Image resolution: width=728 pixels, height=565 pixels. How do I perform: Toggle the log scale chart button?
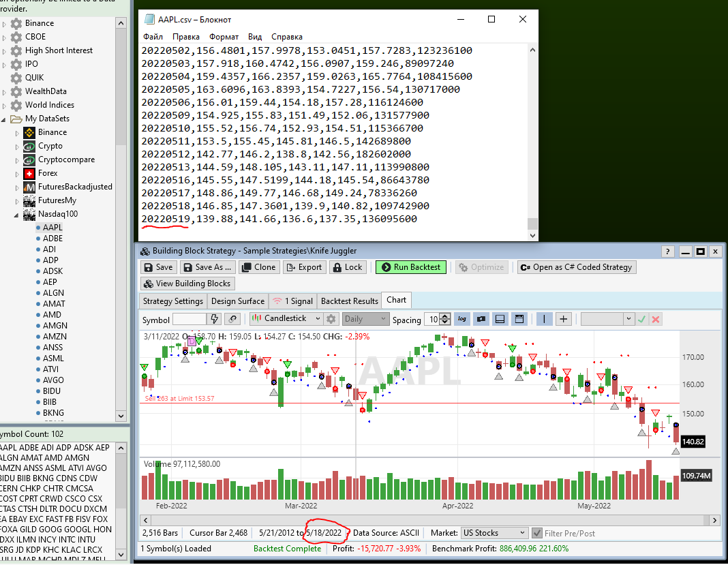pos(463,319)
